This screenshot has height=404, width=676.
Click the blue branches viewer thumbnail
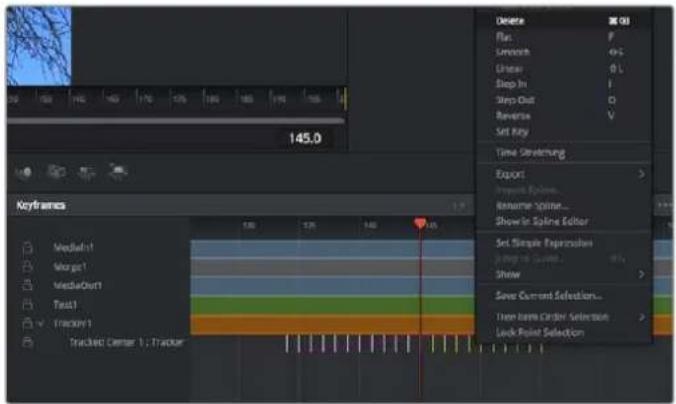point(39,46)
